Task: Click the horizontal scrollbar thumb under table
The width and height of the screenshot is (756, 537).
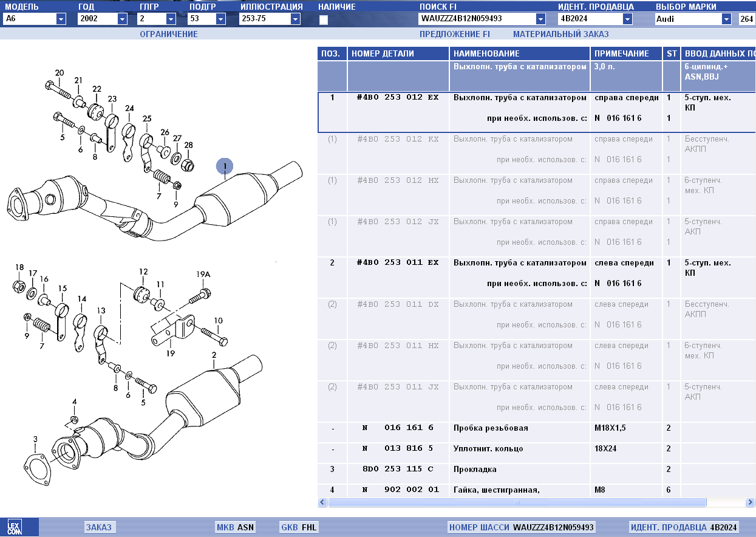Action: click(517, 502)
